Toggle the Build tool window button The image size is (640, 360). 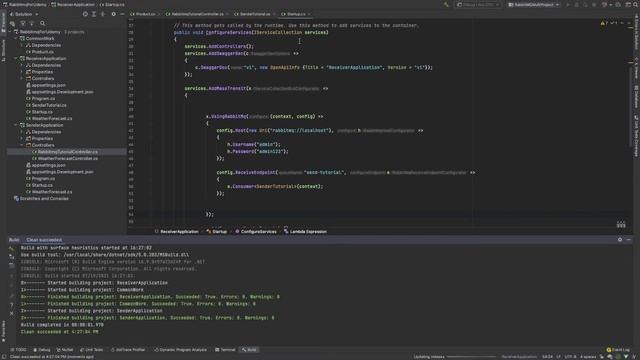pyautogui.click(x=250, y=350)
